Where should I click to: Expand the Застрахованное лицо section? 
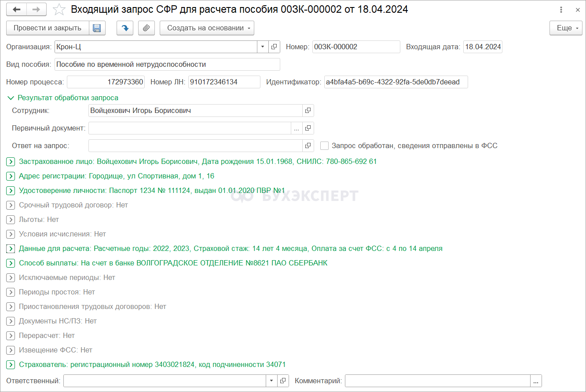(11, 162)
